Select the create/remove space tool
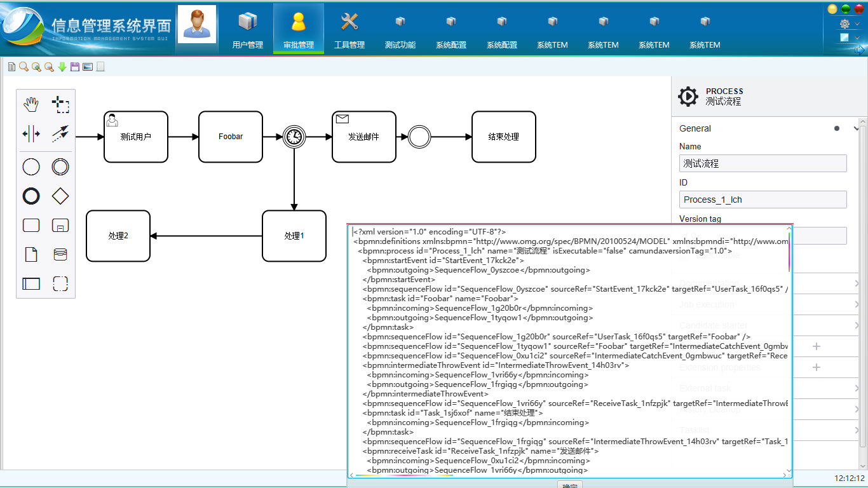The height and width of the screenshot is (488, 868). pos(31,134)
